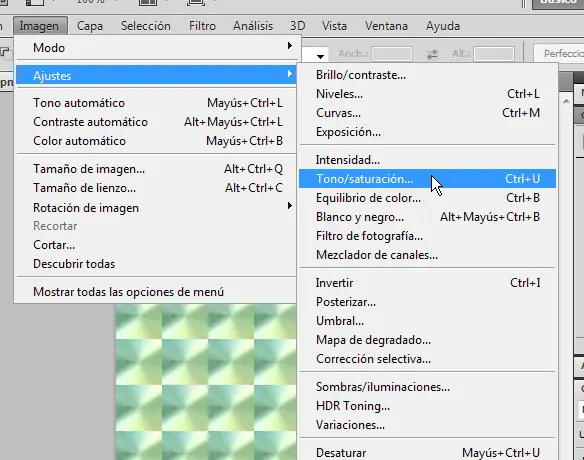Image resolution: width=584 pixels, height=460 pixels.
Task: Open the Ventana menu
Action: click(386, 26)
